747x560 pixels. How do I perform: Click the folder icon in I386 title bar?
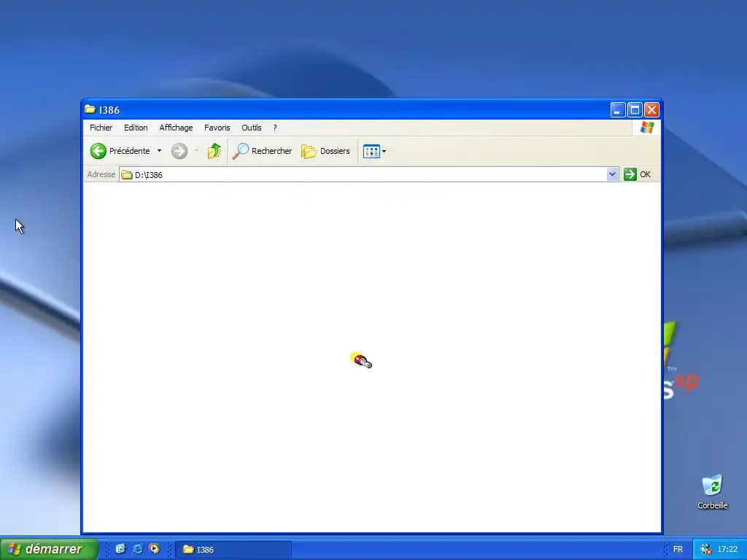point(90,109)
